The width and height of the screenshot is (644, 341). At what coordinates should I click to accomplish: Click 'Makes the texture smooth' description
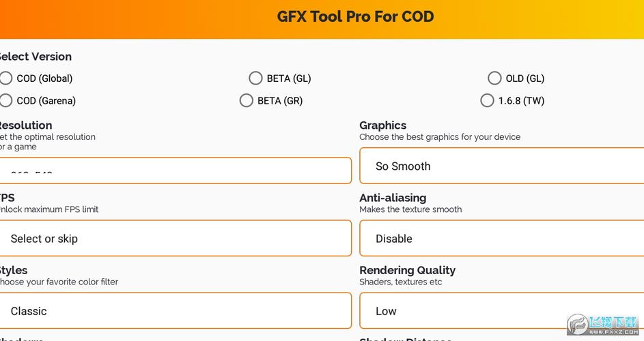[410, 209]
